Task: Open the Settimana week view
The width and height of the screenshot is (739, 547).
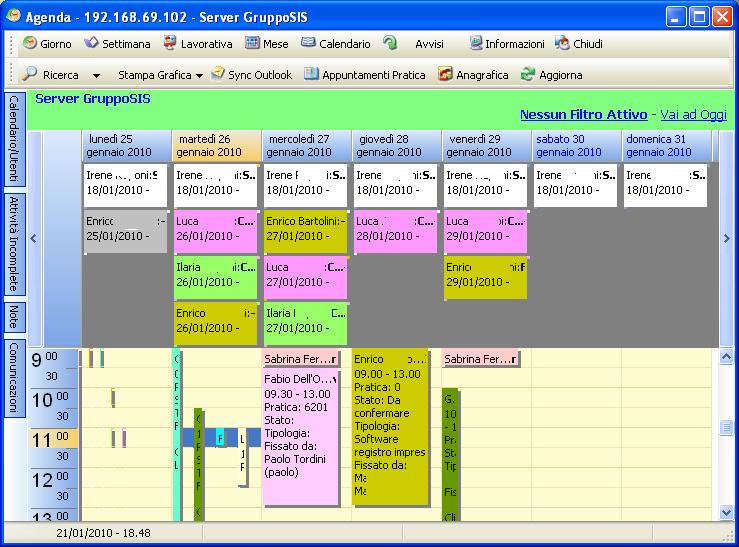Action: [x=117, y=44]
